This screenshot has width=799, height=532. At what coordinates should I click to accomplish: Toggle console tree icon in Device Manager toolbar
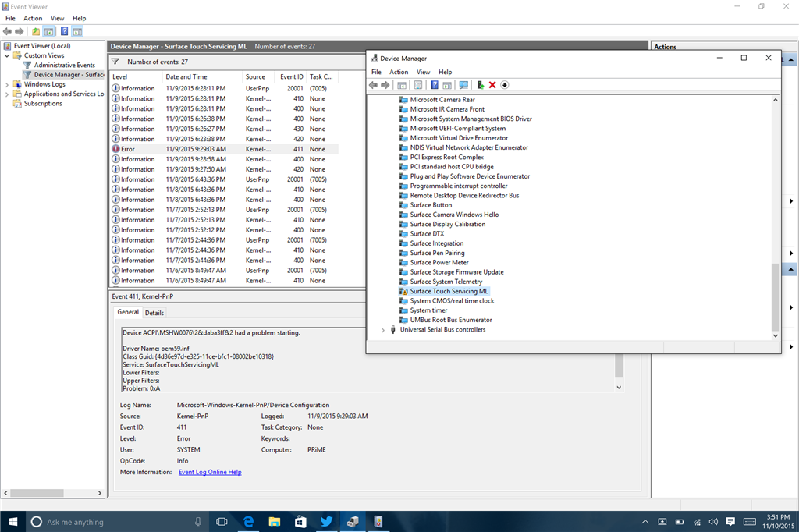click(x=402, y=85)
